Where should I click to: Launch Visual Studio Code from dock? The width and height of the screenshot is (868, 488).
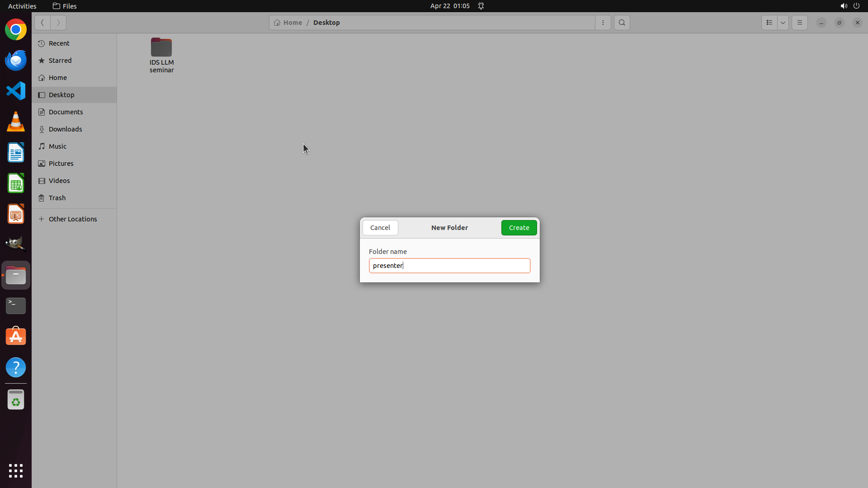coord(16,91)
